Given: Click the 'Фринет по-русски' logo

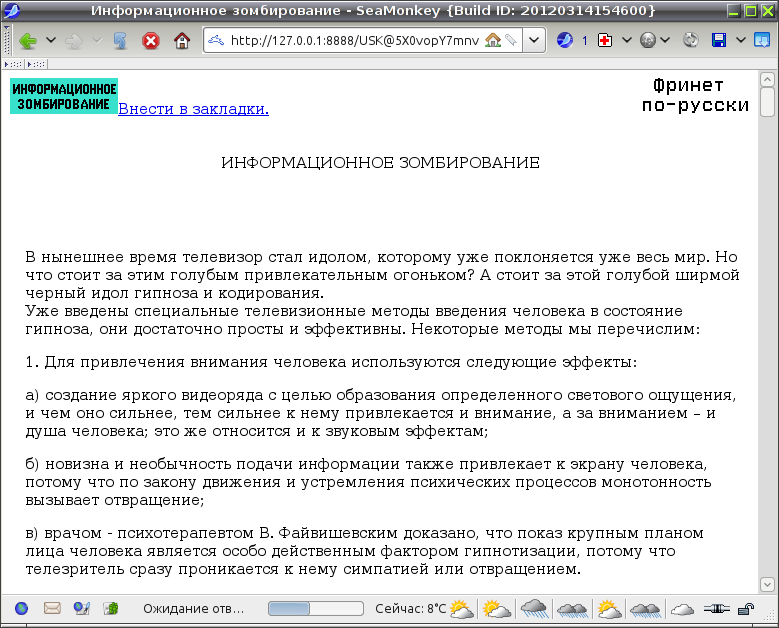Looking at the screenshot, I should (695, 95).
